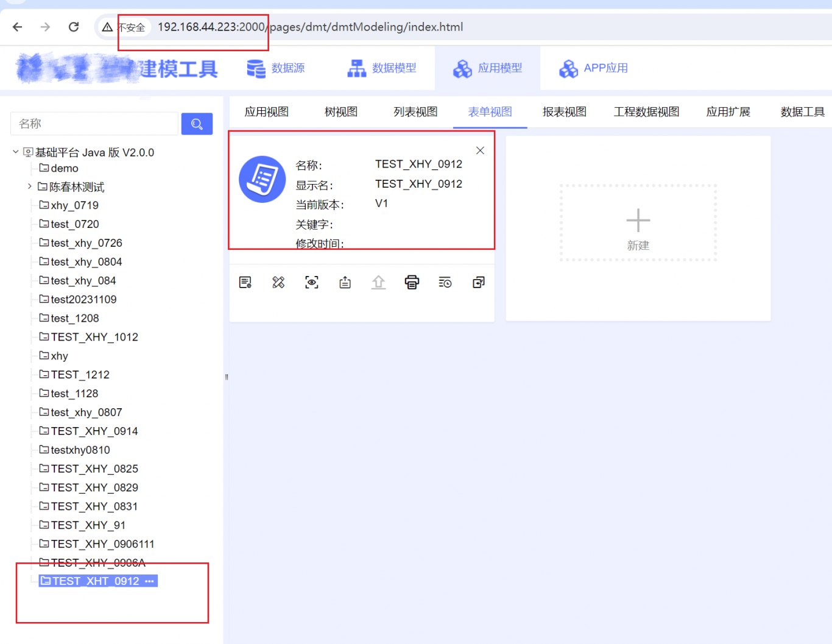Switch to 数据工具 tab
This screenshot has height=644, width=832.
803,112
